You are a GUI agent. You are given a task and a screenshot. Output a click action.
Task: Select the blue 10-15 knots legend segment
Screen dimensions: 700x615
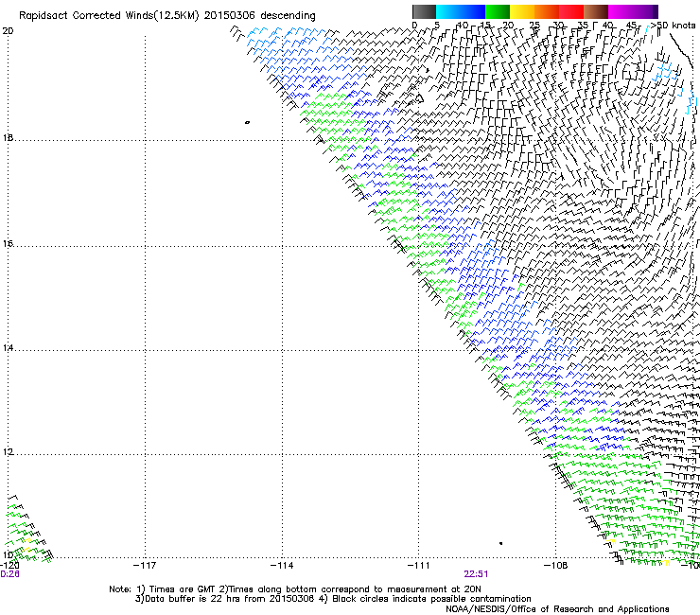click(473, 11)
